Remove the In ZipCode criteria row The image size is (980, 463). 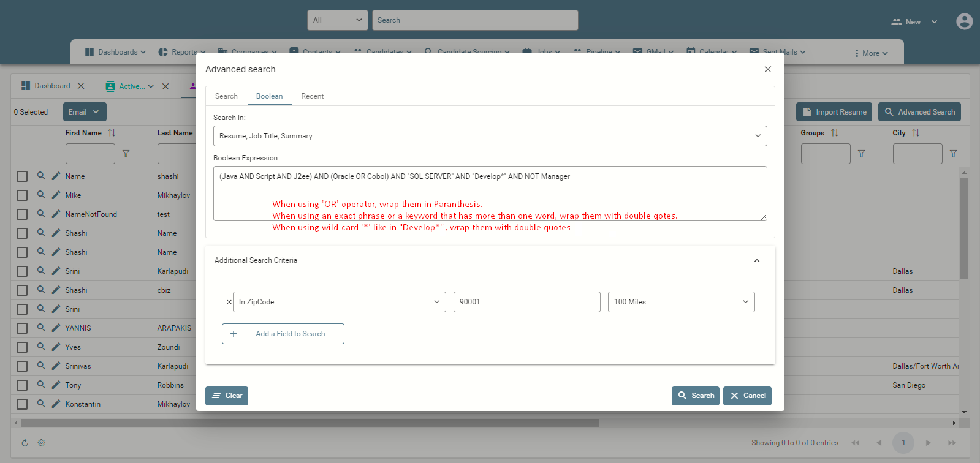229,302
